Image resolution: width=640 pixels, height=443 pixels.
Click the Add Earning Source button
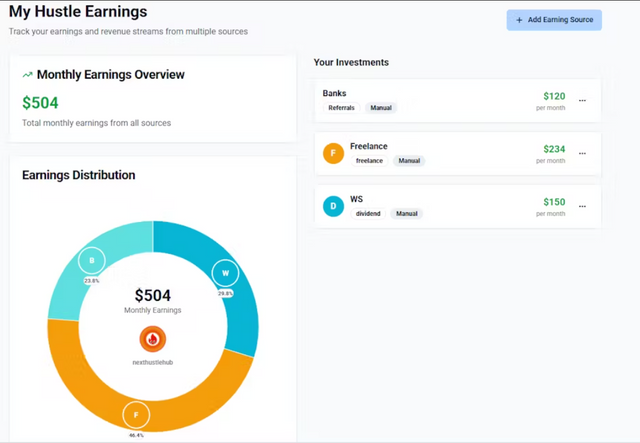(554, 20)
